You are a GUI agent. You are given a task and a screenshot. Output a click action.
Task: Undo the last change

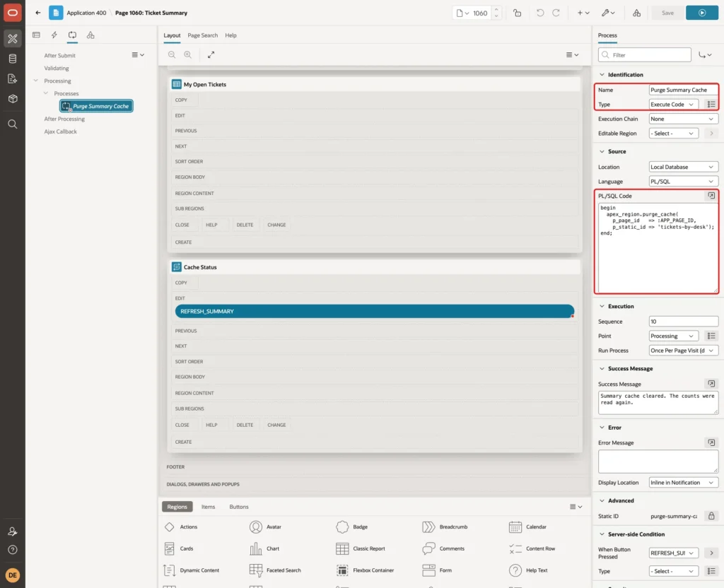tap(539, 13)
